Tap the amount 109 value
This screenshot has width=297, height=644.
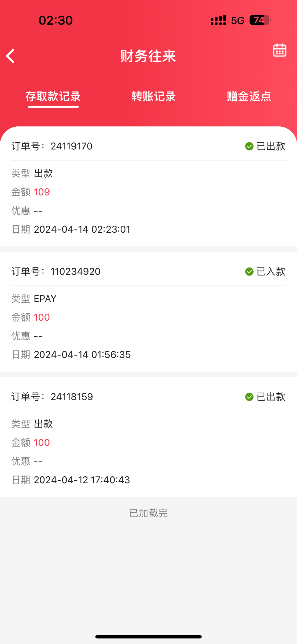click(x=42, y=192)
